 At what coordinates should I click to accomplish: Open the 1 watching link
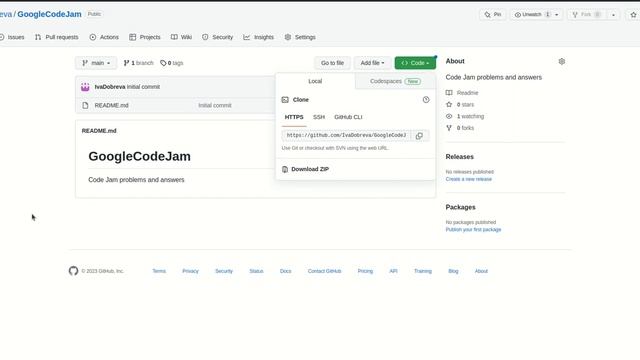point(465,116)
